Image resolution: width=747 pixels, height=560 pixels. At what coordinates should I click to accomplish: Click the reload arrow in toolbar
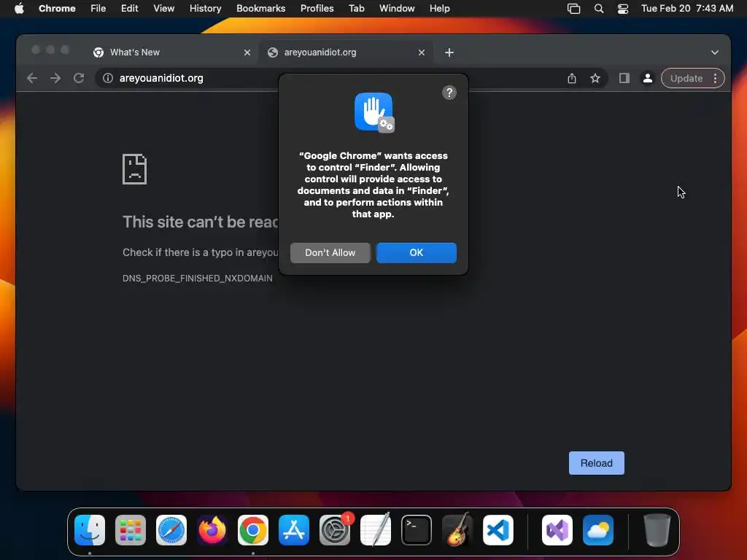click(x=79, y=78)
